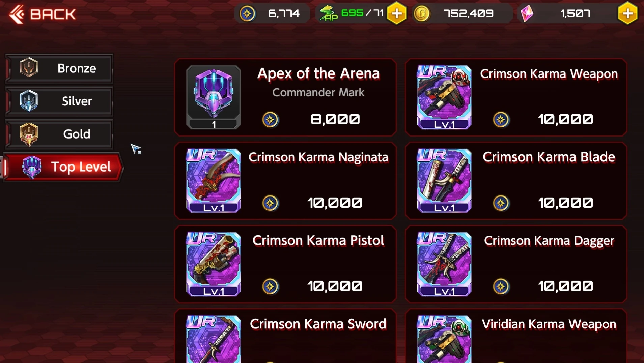Viewport: 644px width, 363px height.
Task: Switch to the Bronze tab
Action: coord(59,68)
